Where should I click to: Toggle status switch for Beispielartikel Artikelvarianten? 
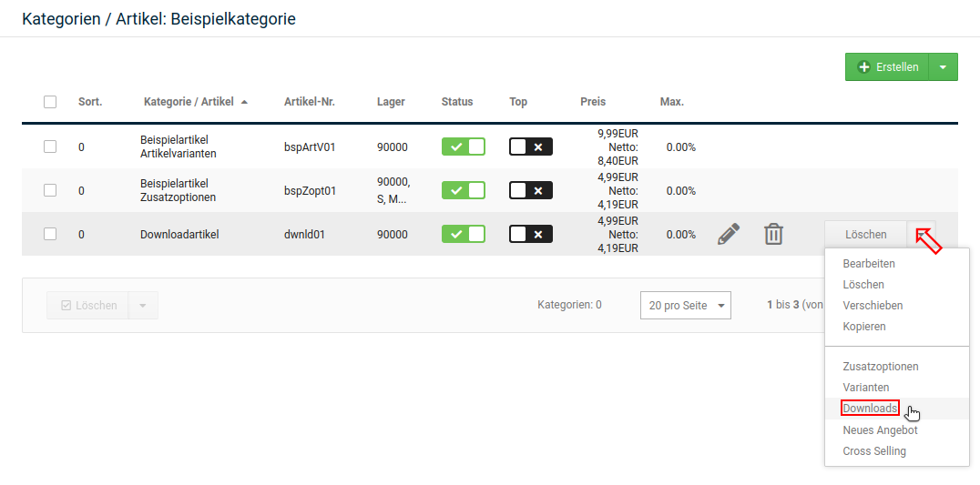(463, 147)
